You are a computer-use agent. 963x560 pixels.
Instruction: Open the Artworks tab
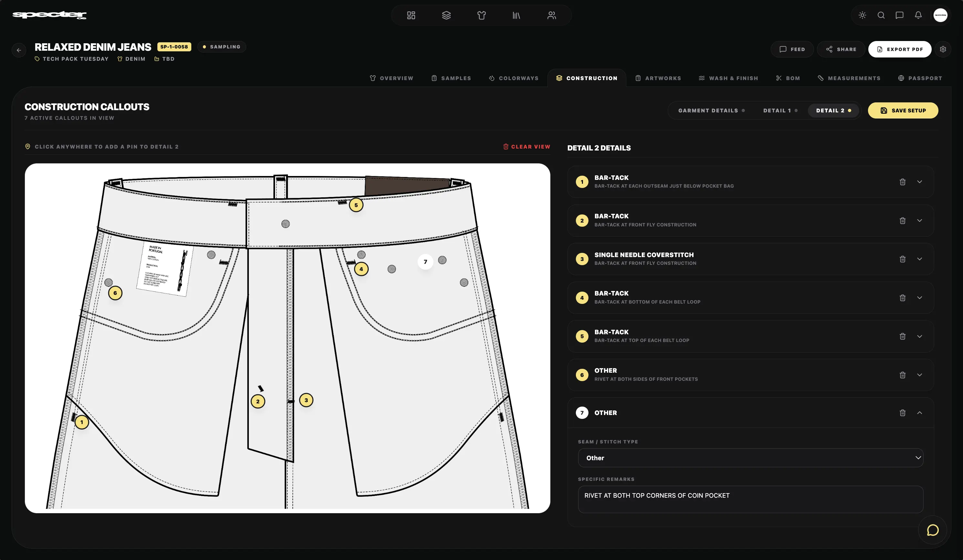click(x=658, y=78)
